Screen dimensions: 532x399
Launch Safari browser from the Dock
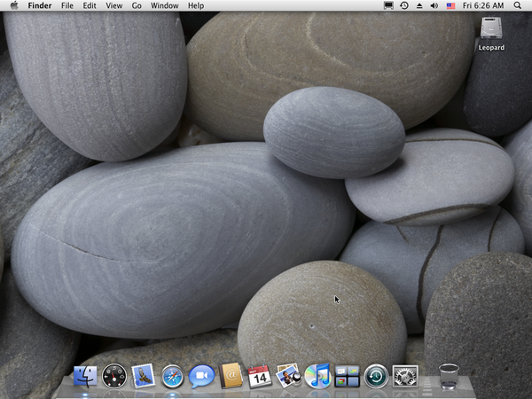click(172, 376)
